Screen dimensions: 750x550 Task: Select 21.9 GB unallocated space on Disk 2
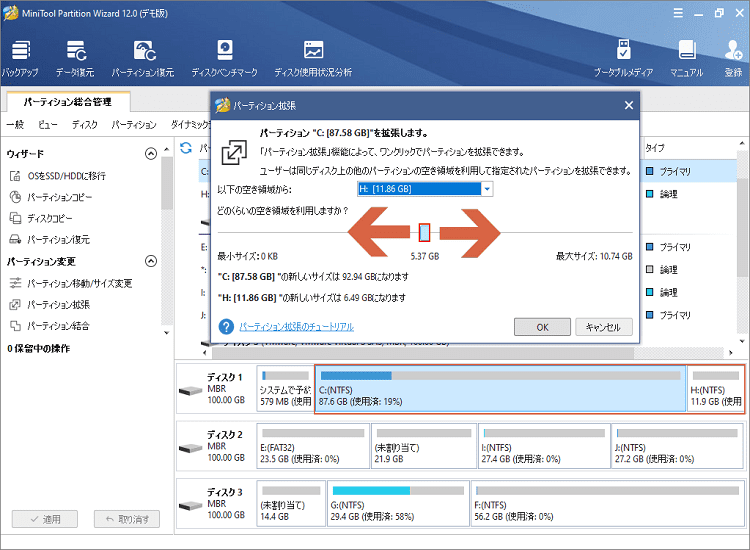click(x=424, y=446)
